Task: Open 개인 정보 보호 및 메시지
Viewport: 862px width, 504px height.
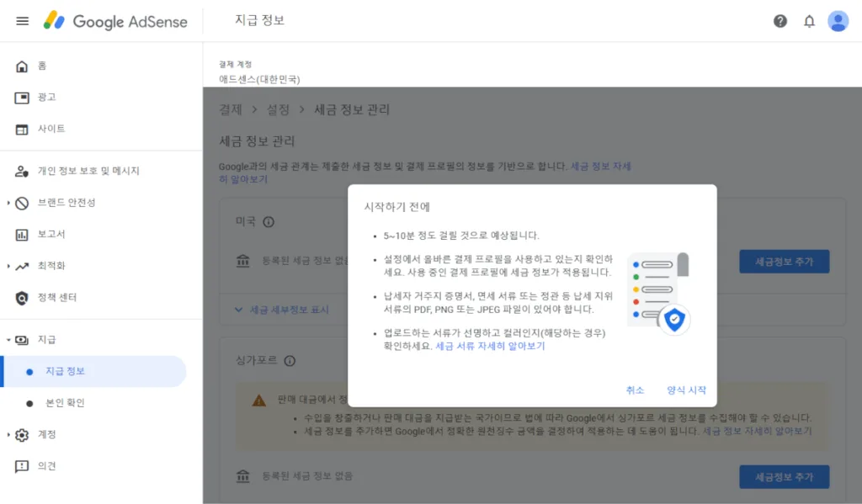Action: tap(88, 171)
